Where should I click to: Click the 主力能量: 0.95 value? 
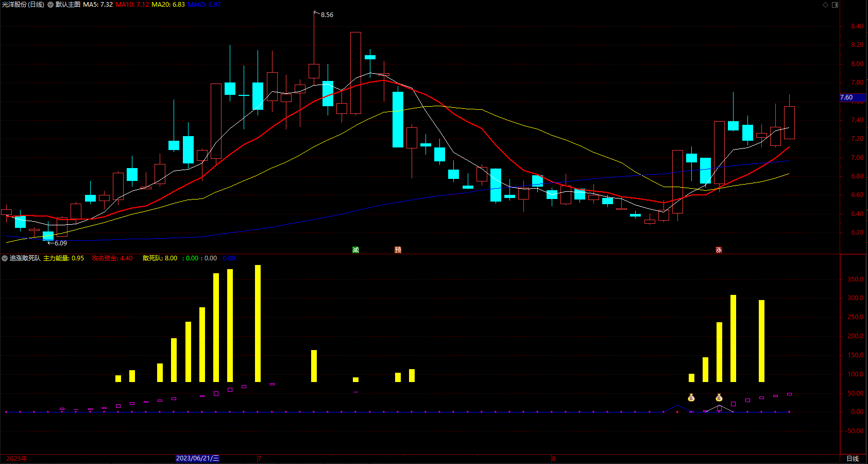(63, 258)
